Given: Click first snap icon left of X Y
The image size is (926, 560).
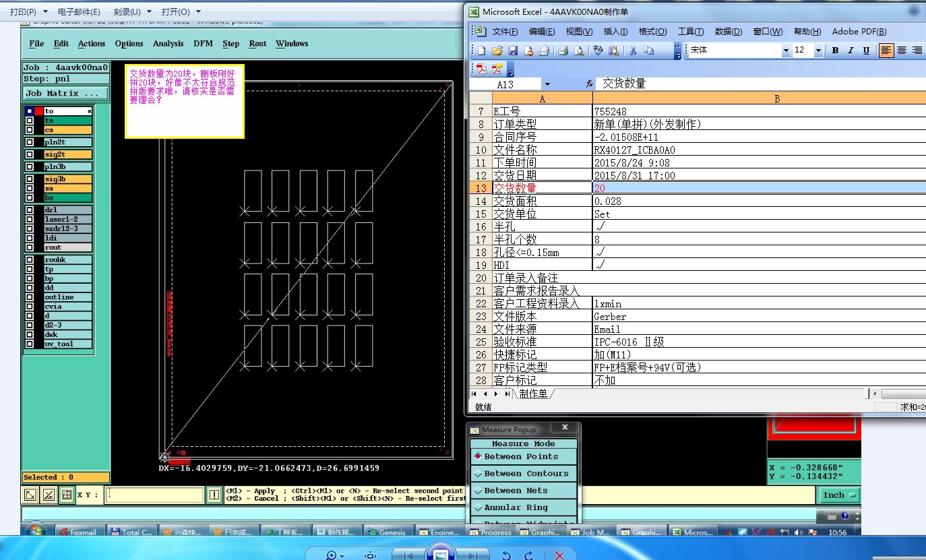Looking at the screenshot, I should pos(30,495).
